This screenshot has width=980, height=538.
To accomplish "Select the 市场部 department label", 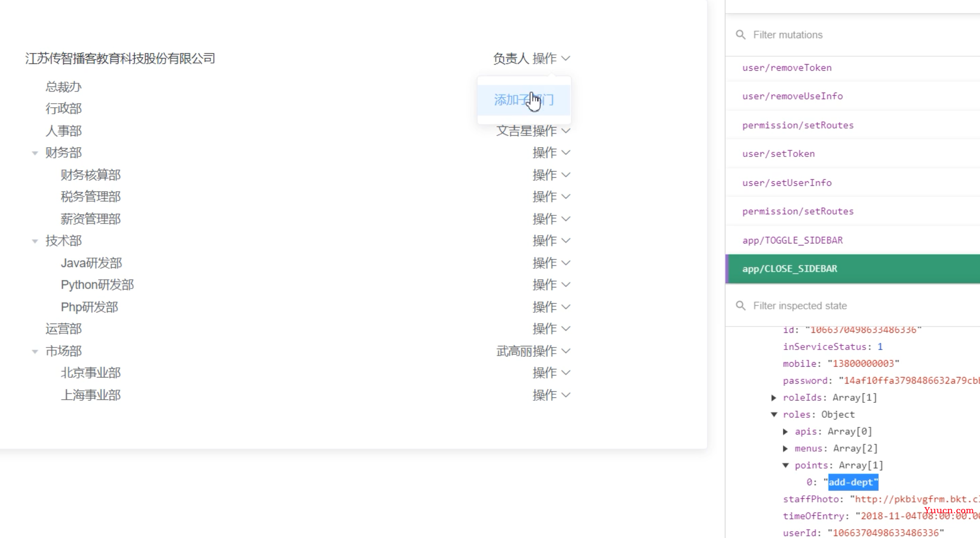I will [x=64, y=351].
